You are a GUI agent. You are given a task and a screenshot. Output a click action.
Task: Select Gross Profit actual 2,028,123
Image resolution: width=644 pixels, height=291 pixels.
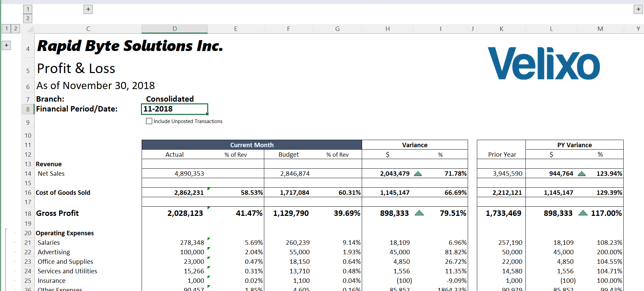coord(185,213)
